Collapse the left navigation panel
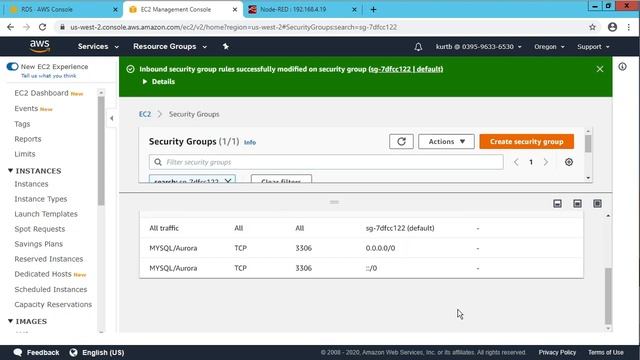The image size is (640, 360). pos(112,118)
